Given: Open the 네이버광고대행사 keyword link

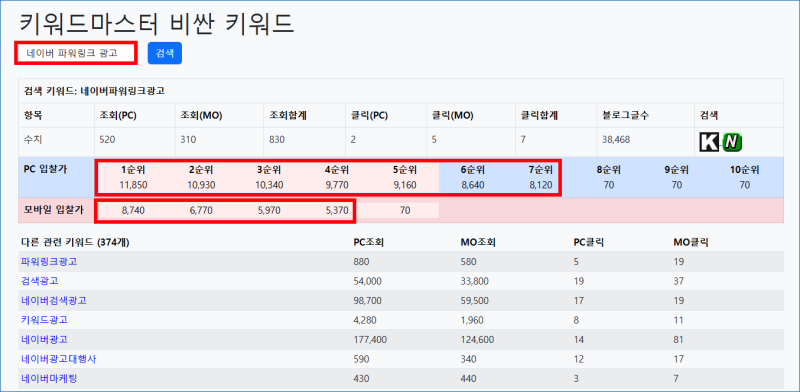Looking at the screenshot, I should pyautogui.click(x=59, y=359).
